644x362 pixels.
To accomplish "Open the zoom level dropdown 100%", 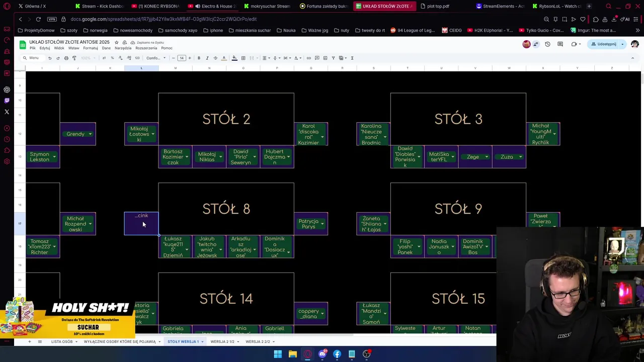I will pos(88,58).
